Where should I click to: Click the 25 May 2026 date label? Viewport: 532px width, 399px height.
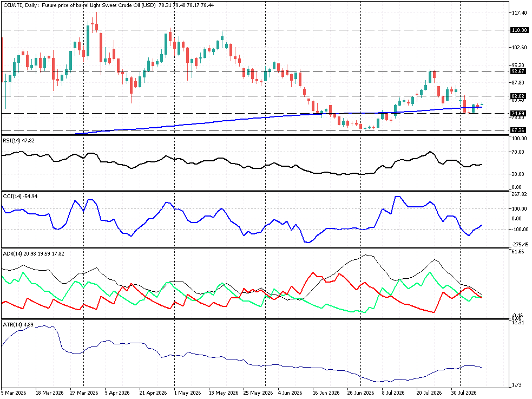(258, 393)
